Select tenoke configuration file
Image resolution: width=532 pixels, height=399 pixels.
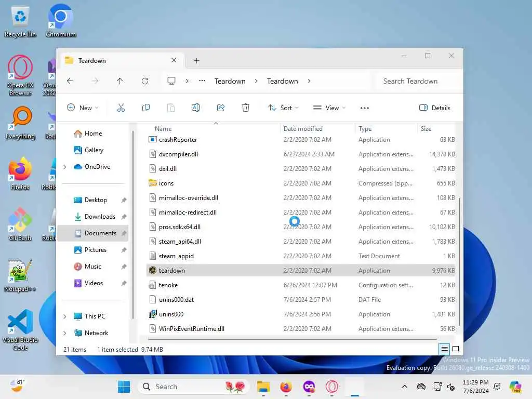[301, 285]
